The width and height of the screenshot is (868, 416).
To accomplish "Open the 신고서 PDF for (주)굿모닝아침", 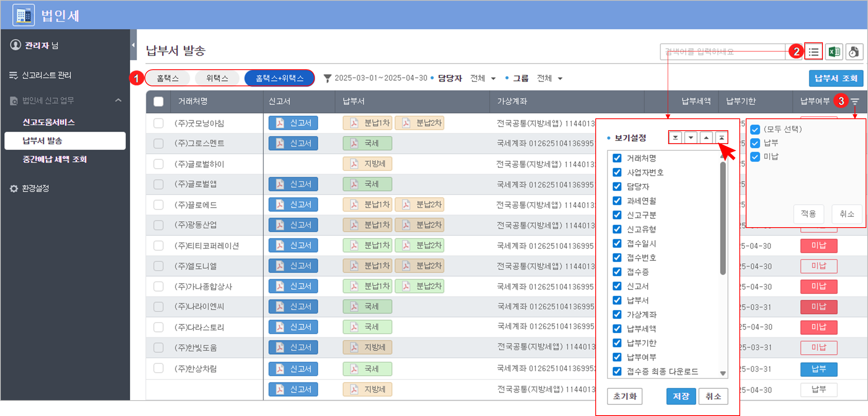I will click(x=293, y=123).
